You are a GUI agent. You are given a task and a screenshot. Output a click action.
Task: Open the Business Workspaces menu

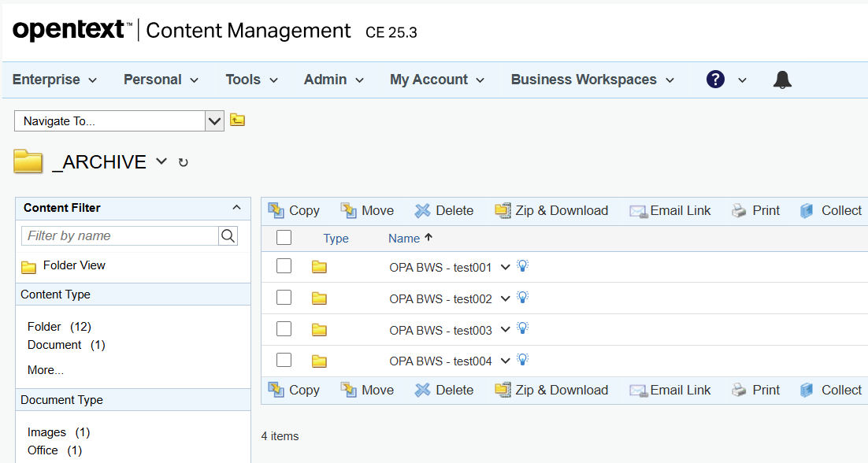[x=593, y=80]
